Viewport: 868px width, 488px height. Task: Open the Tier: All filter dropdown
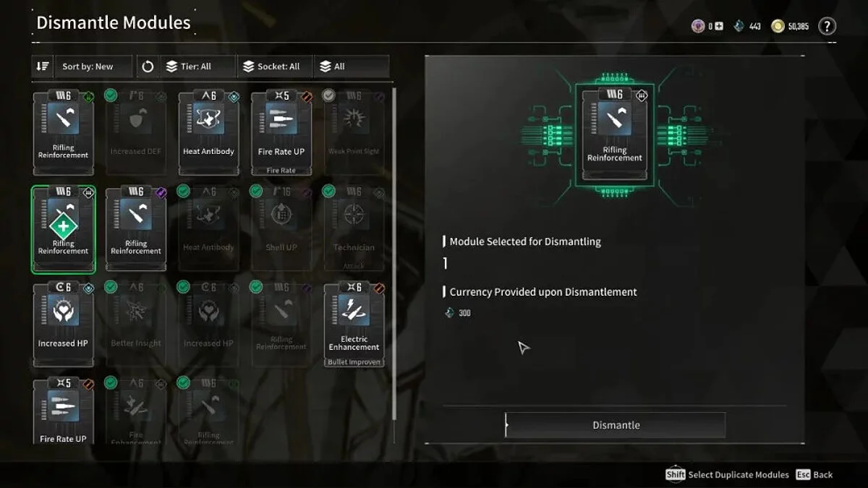tap(197, 67)
